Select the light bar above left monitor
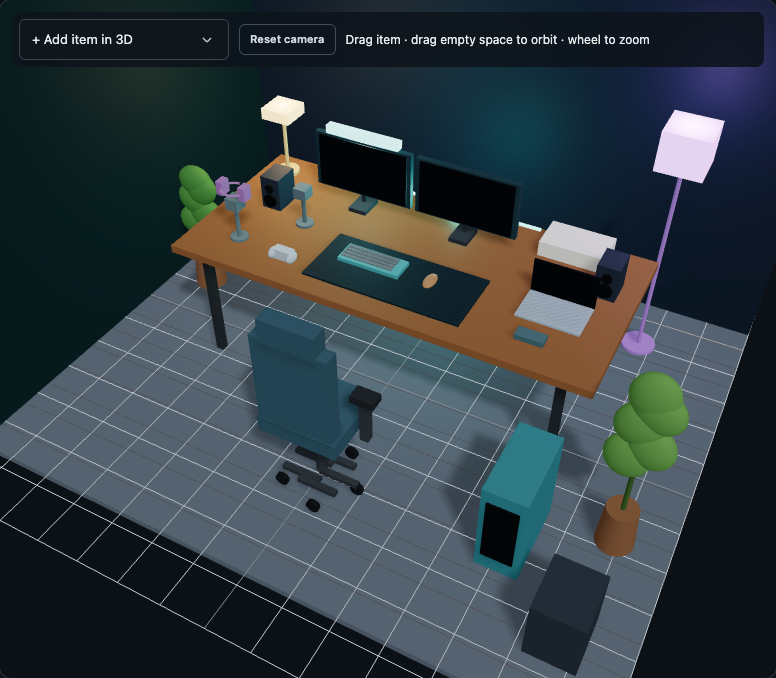 coord(364,136)
